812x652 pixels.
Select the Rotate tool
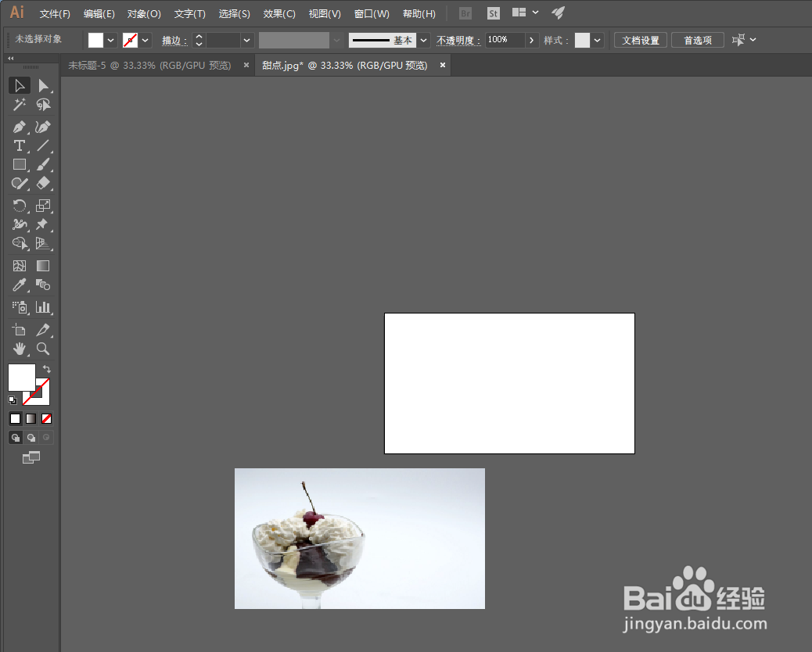point(20,206)
